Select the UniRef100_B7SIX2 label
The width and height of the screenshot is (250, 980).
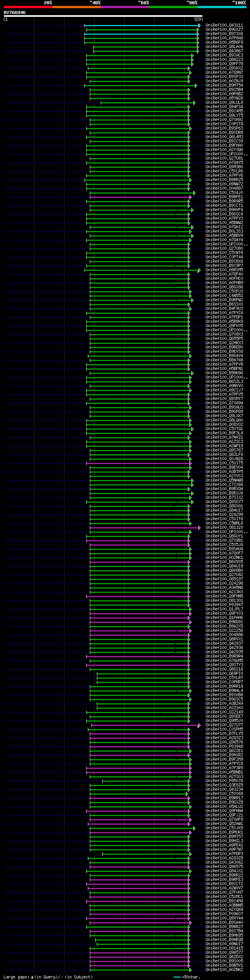coord(224,498)
